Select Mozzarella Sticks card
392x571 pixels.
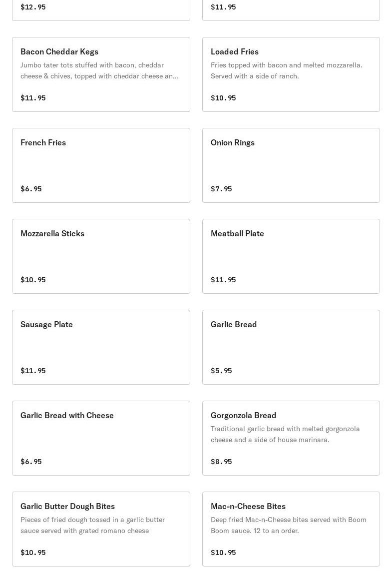[x=101, y=256]
